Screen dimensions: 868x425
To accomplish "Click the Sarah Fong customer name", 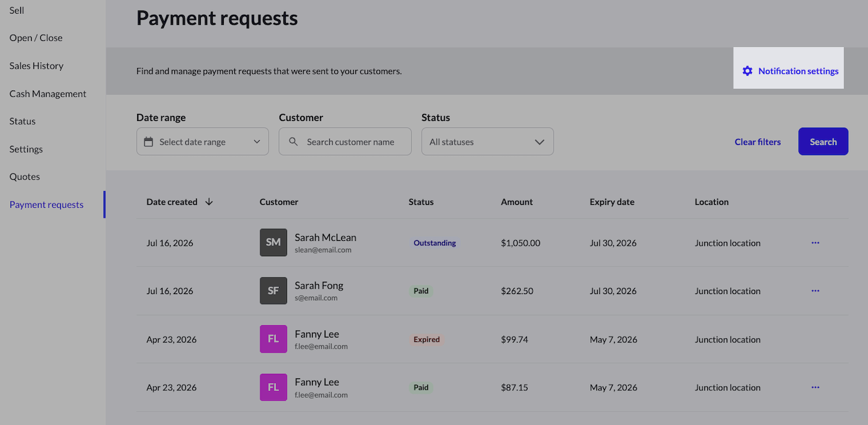I will 319,285.
